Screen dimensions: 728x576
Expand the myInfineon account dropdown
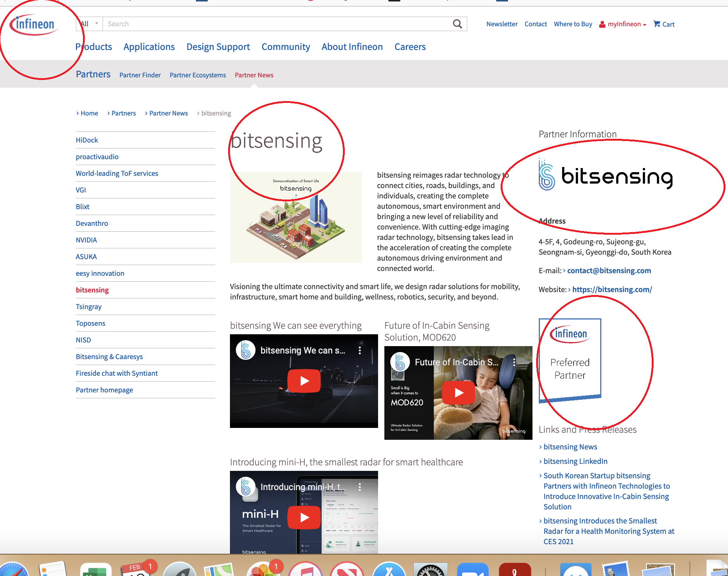[623, 24]
